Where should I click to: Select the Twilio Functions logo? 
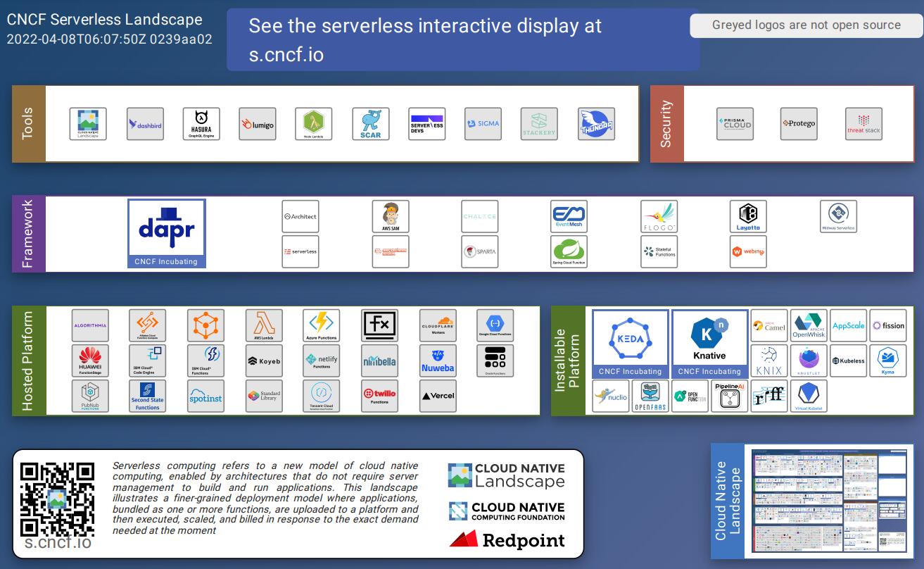pyautogui.click(x=379, y=396)
